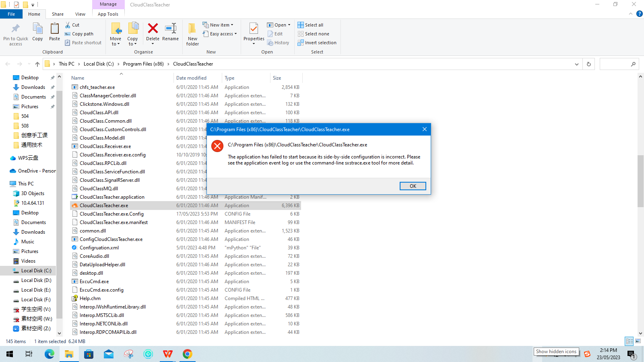Click the red Delete icon

click(x=153, y=28)
